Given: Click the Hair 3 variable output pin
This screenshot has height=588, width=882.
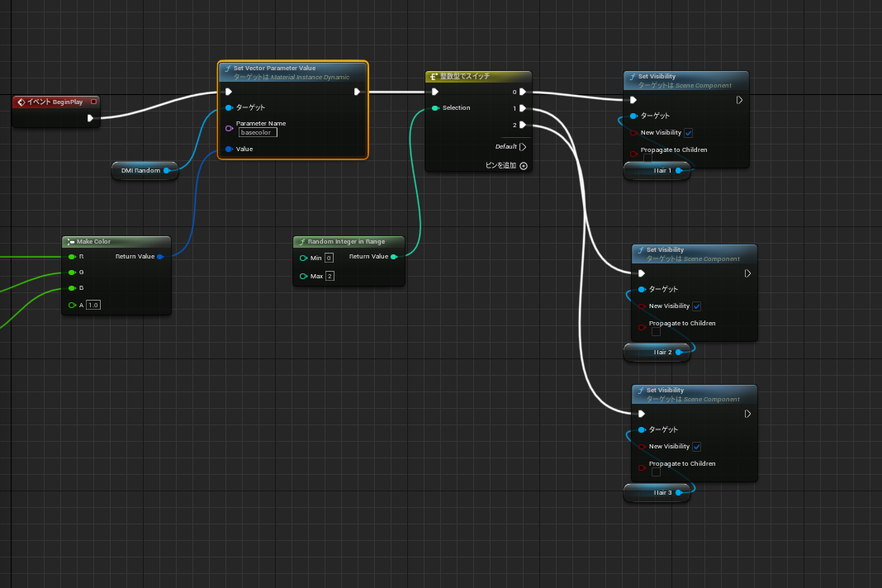Looking at the screenshot, I should pyautogui.click(x=679, y=493).
